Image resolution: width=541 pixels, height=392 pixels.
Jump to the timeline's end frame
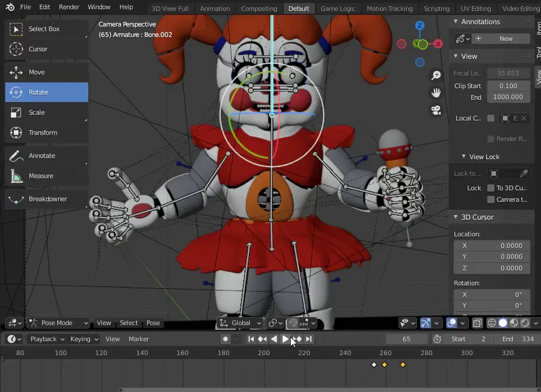coord(309,339)
